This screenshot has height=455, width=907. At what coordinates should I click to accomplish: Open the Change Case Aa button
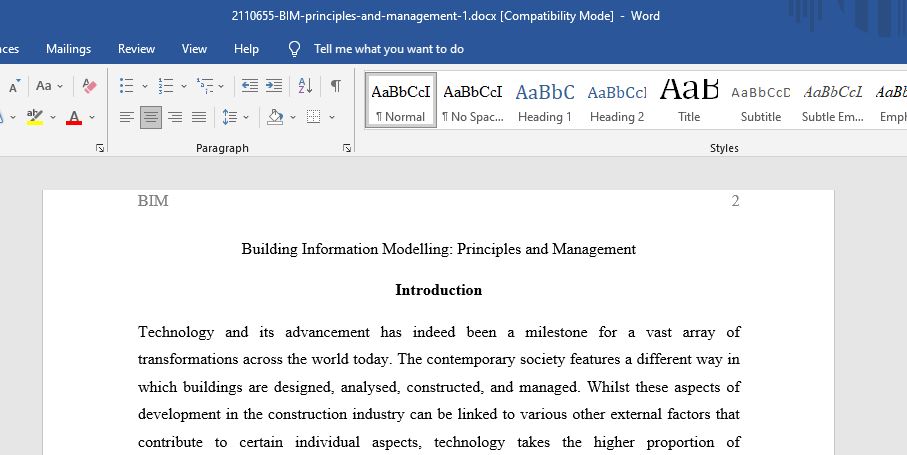tap(43, 86)
